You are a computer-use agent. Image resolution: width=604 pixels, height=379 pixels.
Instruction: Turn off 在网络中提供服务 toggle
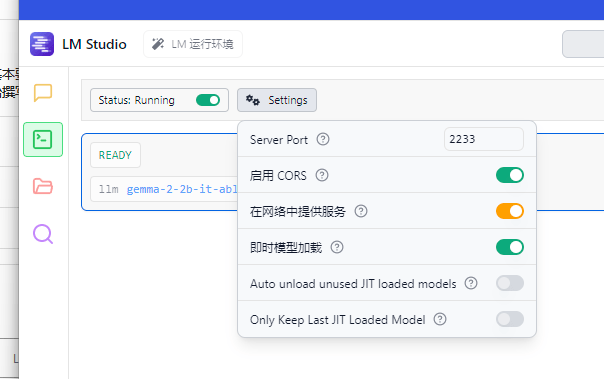[510, 211]
